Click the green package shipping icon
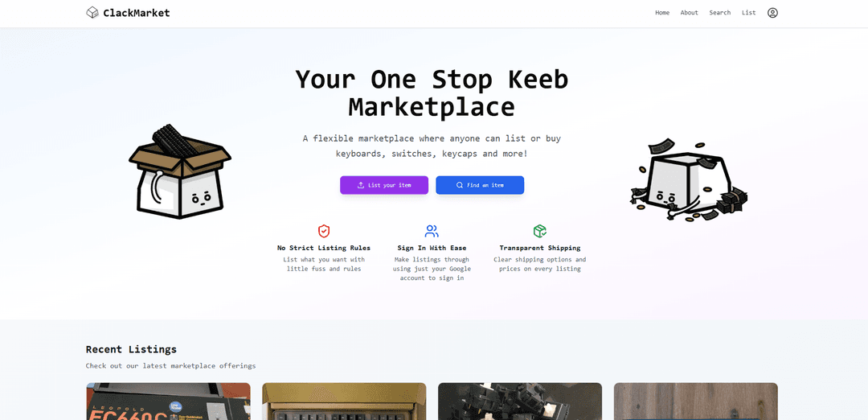The height and width of the screenshot is (420, 868). pyautogui.click(x=540, y=231)
